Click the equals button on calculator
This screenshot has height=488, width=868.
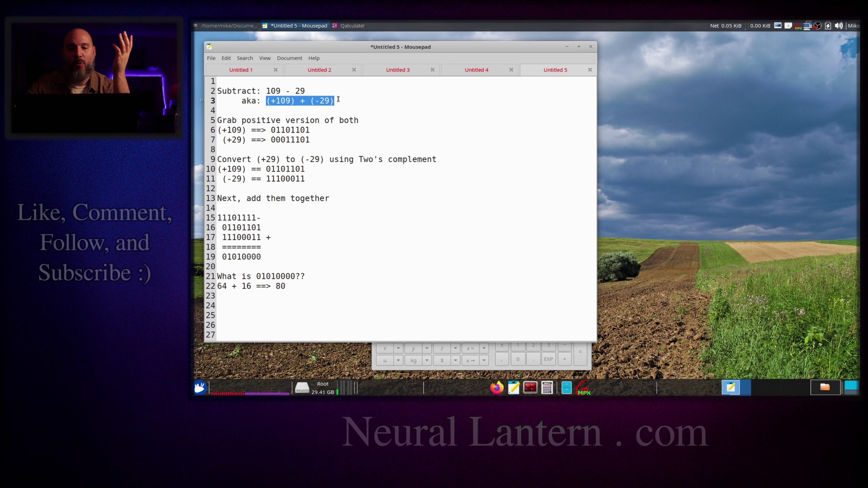pos(580,352)
